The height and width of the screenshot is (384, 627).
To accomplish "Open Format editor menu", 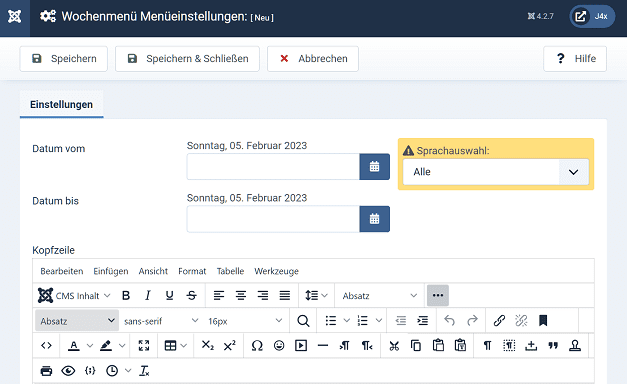I will point(192,271).
